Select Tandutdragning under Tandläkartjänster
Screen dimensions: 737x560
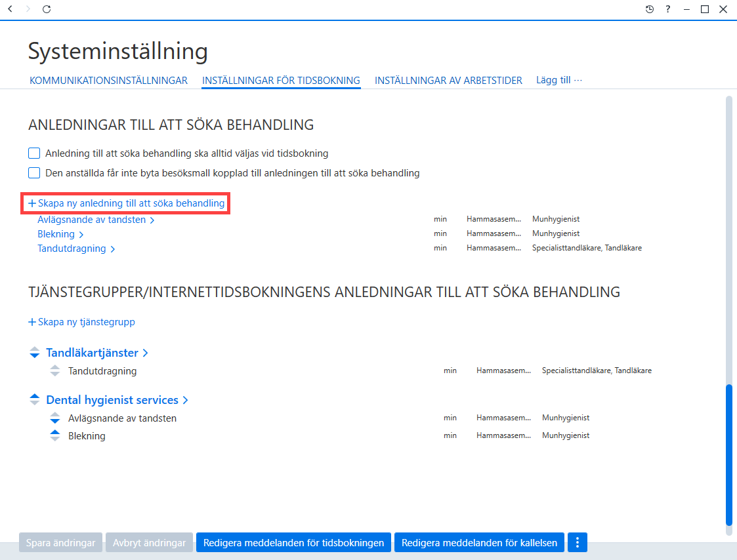pos(102,371)
